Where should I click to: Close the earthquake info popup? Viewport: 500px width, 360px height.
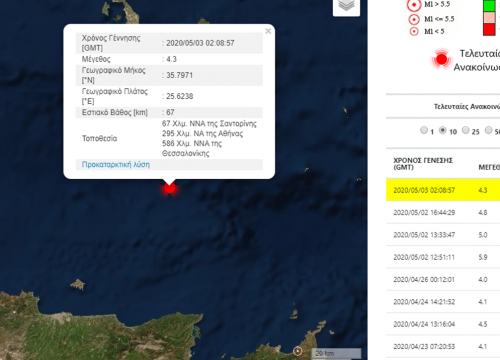pos(268,31)
